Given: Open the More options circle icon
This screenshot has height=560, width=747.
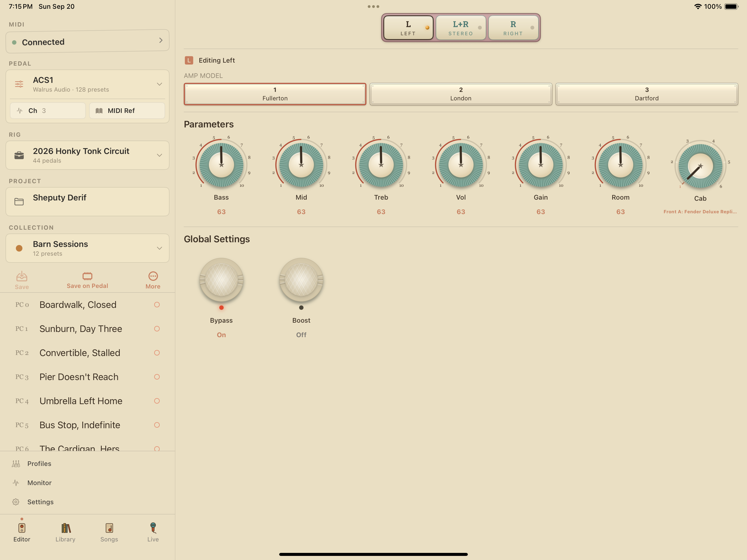Looking at the screenshot, I should pyautogui.click(x=153, y=276).
